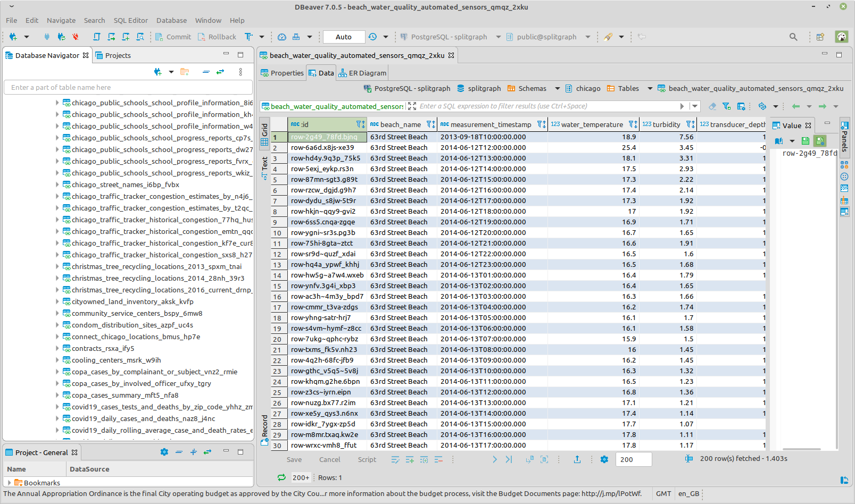
Task: Type in the table name filter field
Action: 128,87
